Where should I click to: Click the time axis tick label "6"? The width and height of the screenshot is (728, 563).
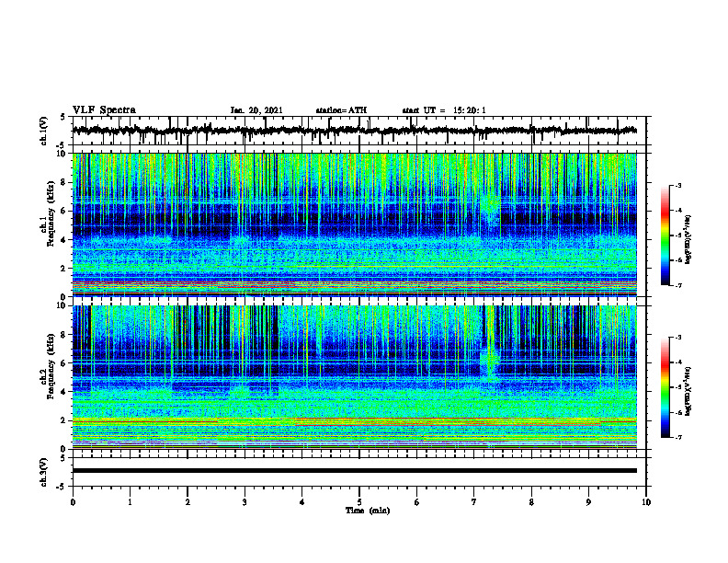point(417,502)
